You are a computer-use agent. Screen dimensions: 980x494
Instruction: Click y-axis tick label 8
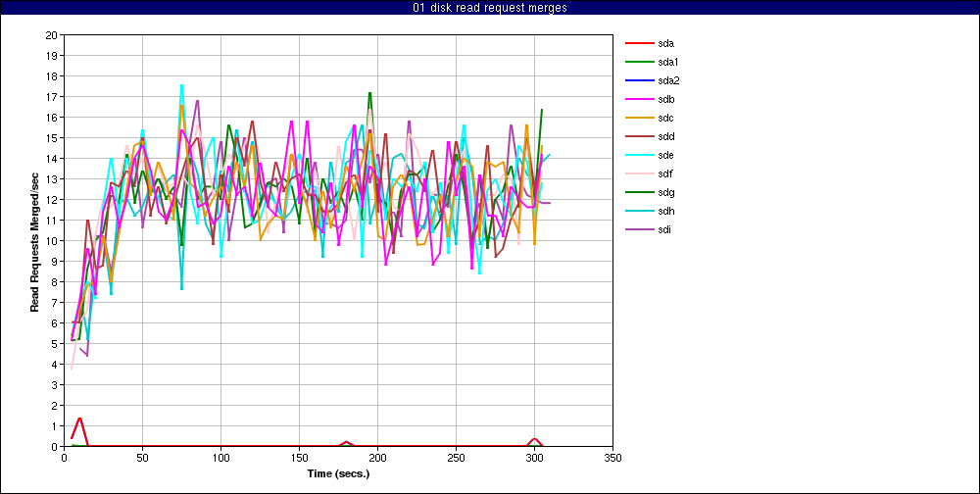(x=54, y=281)
